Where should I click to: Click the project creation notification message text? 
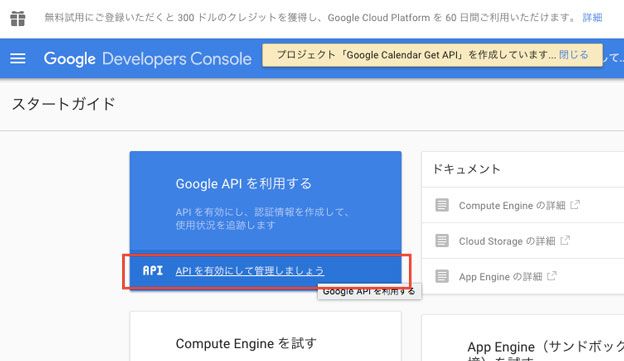pos(416,55)
